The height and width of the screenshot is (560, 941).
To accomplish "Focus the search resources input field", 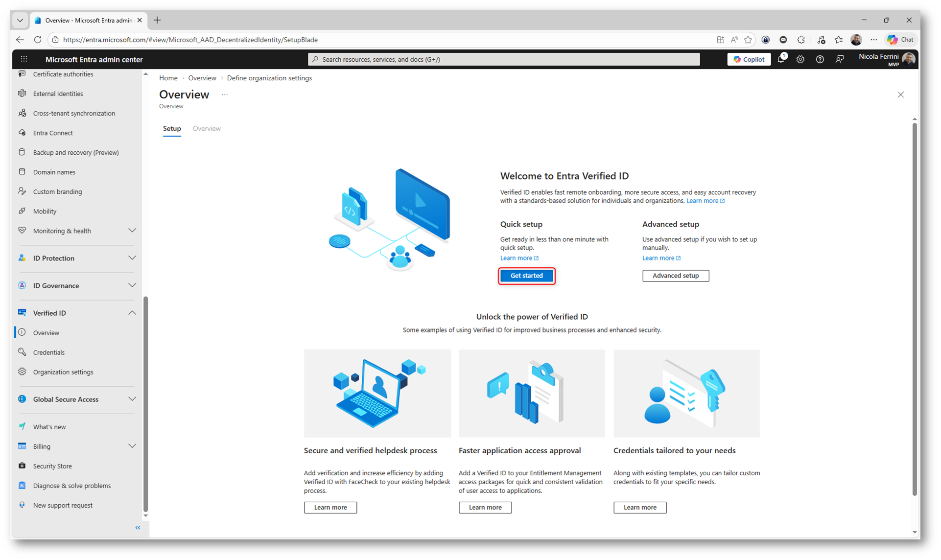I will [504, 60].
